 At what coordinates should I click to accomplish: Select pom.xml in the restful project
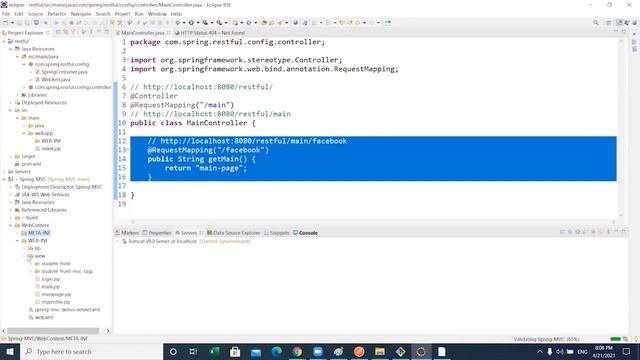tap(31, 164)
